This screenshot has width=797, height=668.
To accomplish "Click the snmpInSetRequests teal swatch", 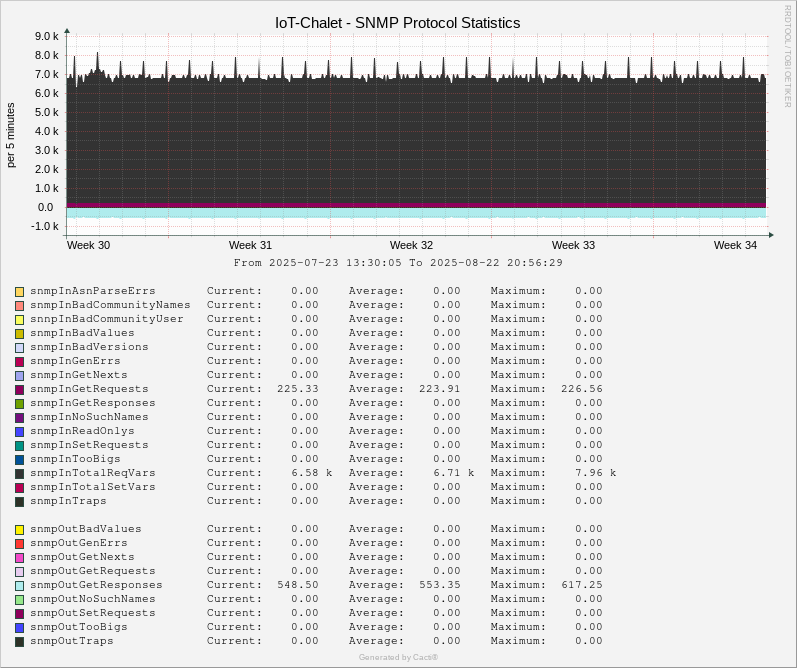I will tap(19, 446).
